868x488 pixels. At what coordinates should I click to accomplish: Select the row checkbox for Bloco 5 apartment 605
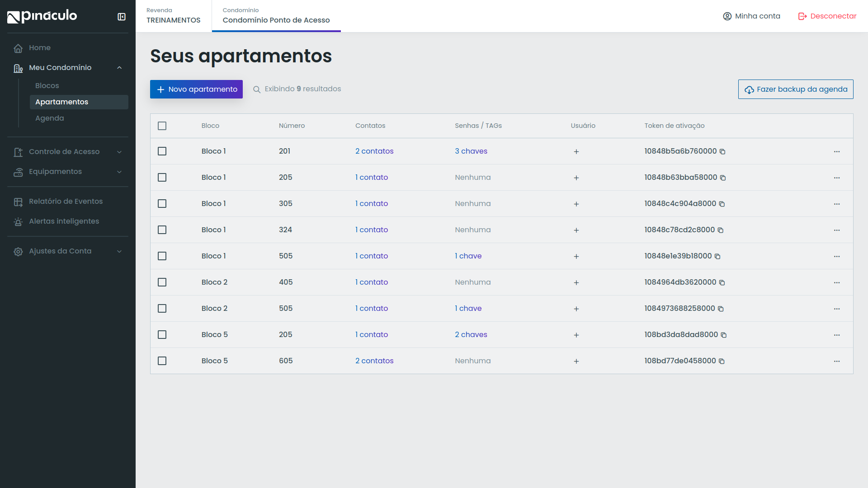click(162, 361)
